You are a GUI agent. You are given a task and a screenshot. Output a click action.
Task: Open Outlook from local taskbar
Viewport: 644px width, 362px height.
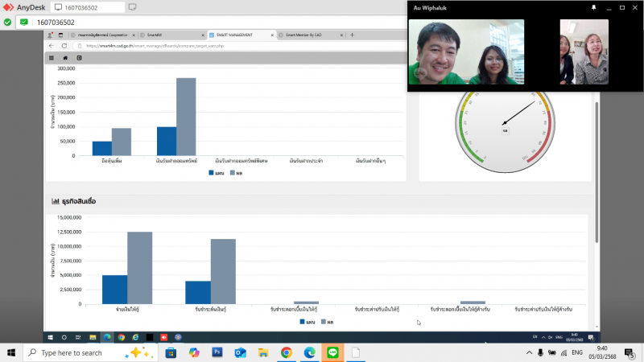click(240, 352)
